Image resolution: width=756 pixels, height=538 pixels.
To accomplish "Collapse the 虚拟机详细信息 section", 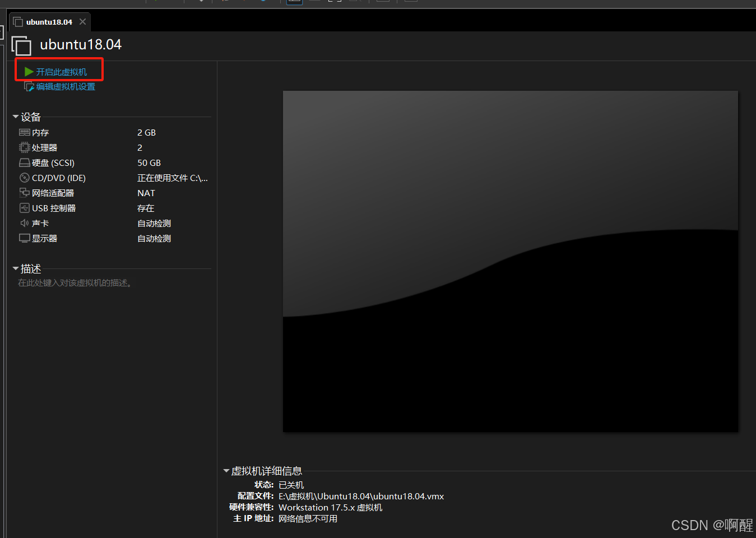I will click(226, 471).
